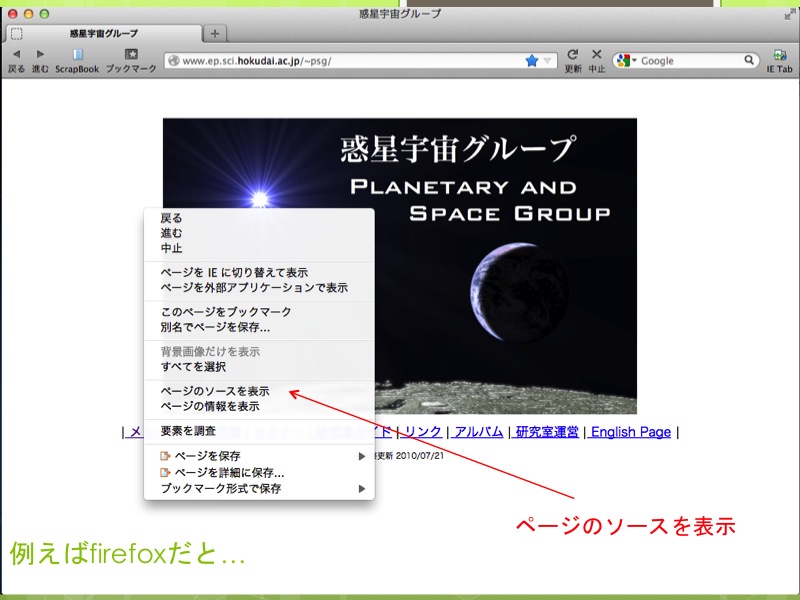Click the fullscreen arrows in title bar
Image resolution: width=800 pixels, height=600 pixels.
(x=790, y=14)
